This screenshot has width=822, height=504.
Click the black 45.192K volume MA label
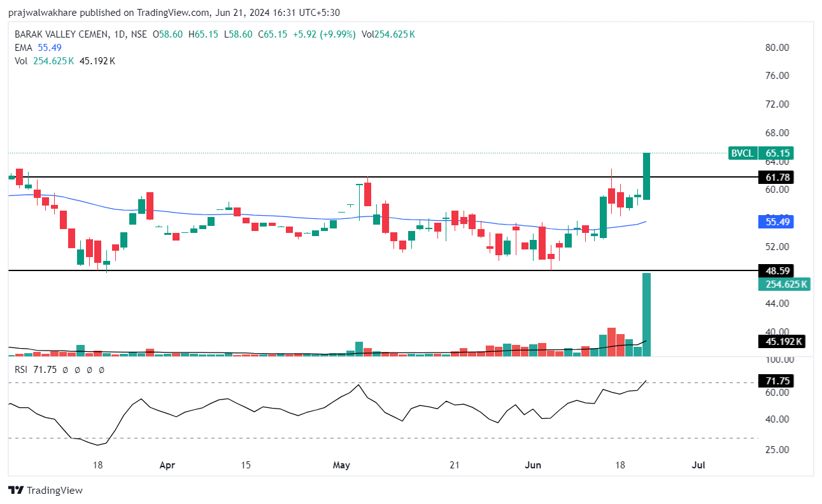pos(782,342)
